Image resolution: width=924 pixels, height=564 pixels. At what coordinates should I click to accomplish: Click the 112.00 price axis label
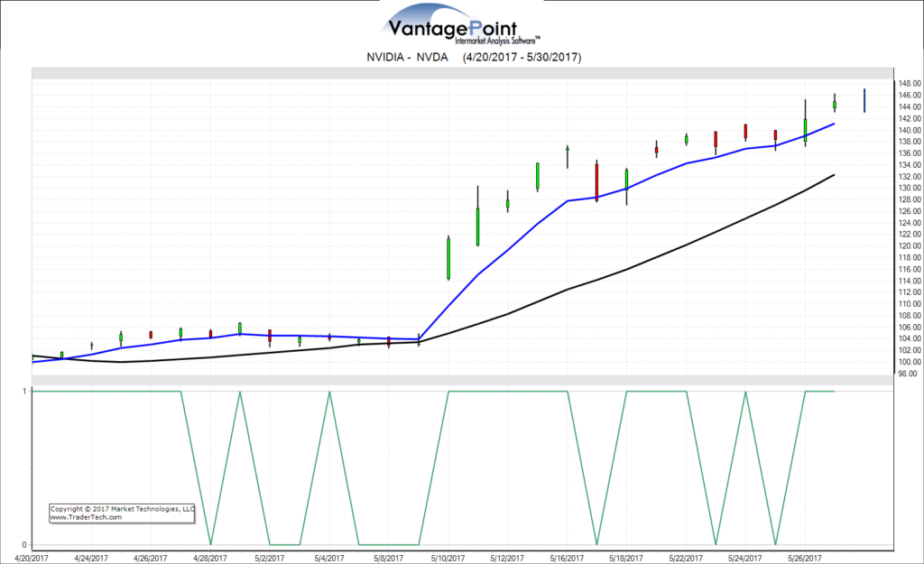click(x=910, y=292)
